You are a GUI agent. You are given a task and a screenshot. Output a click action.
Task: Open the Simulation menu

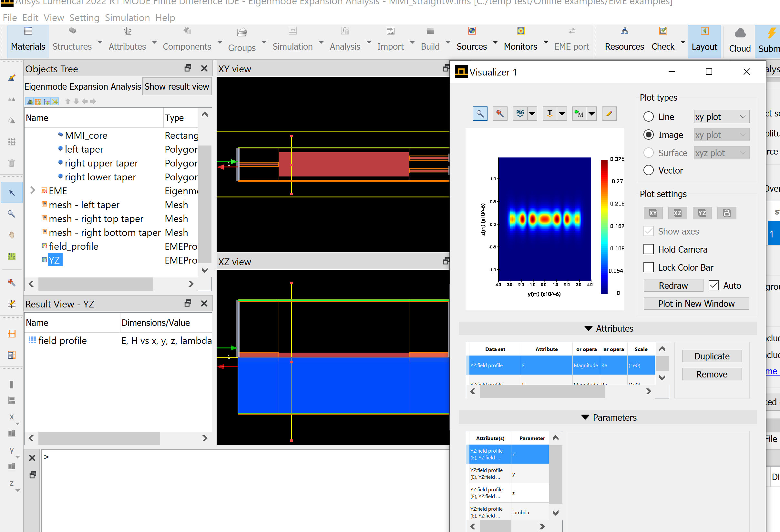point(127,17)
